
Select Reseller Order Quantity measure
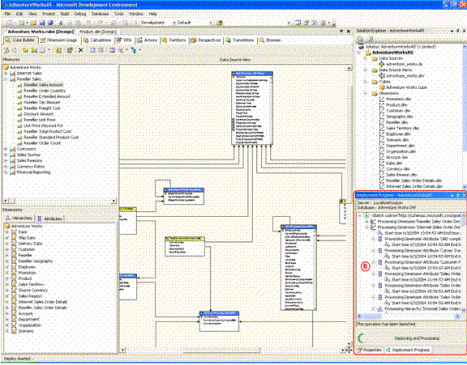coord(45,91)
